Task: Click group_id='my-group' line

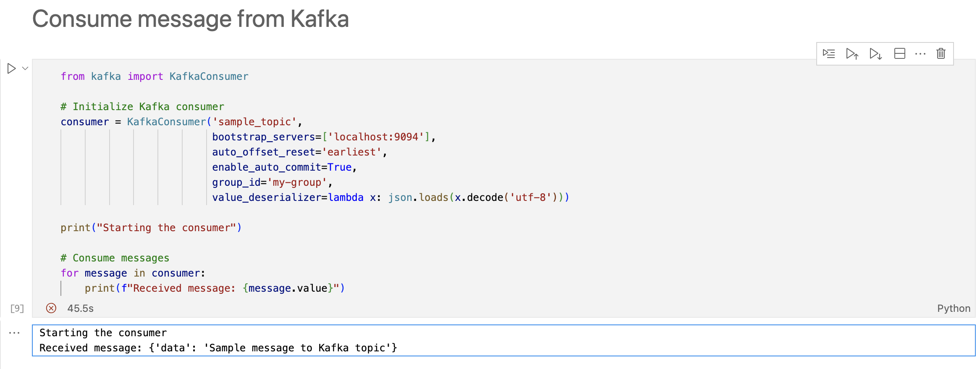Action: [272, 182]
